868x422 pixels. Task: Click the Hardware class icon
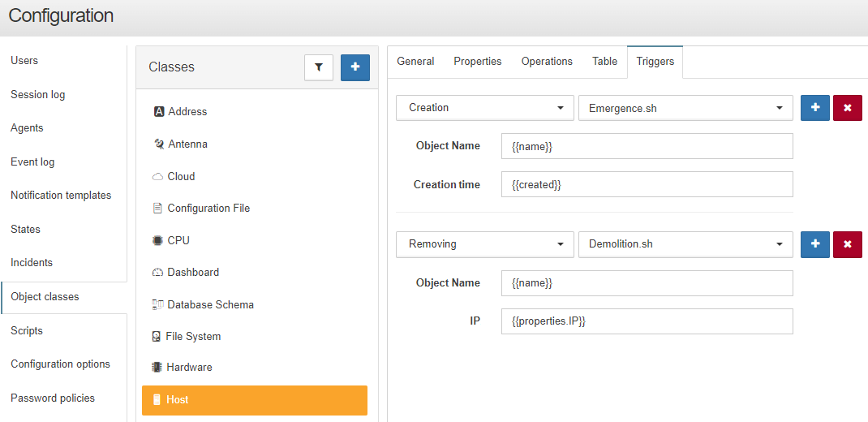pos(157,367)
